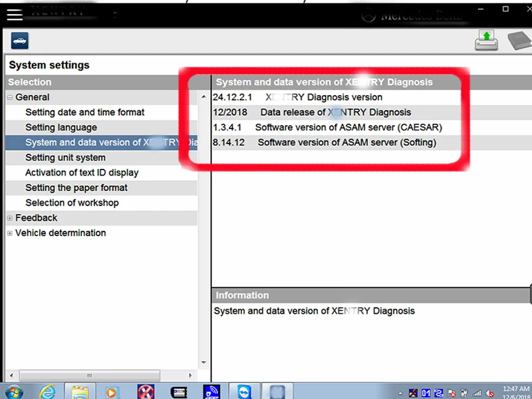Screen dimensions: 532x399
Task: Select Setting unit system
Action: [65, 158]
